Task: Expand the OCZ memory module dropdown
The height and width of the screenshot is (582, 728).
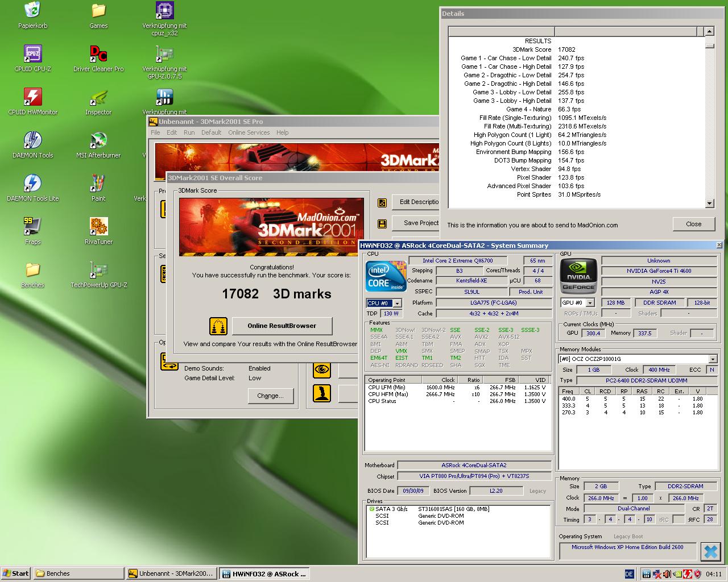Action: pyautogui.click(x=714, y=359)
